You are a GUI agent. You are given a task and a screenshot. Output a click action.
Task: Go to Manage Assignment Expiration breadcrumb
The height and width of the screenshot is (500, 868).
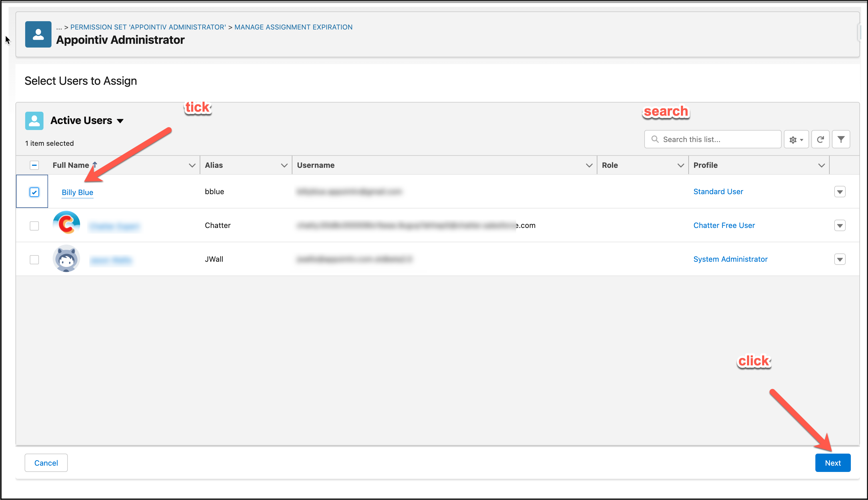click(x=293, y=27)
